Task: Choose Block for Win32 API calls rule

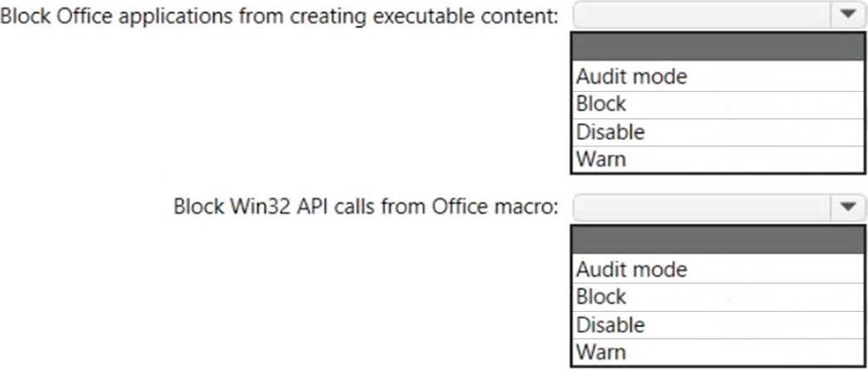Action: click(x=719, y=296)
